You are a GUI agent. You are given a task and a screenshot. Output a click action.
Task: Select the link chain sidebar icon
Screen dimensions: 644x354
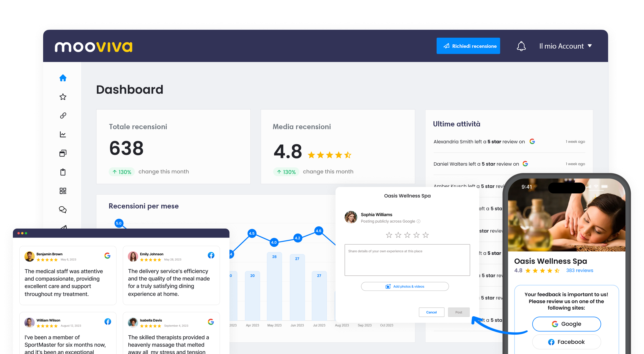63,116
